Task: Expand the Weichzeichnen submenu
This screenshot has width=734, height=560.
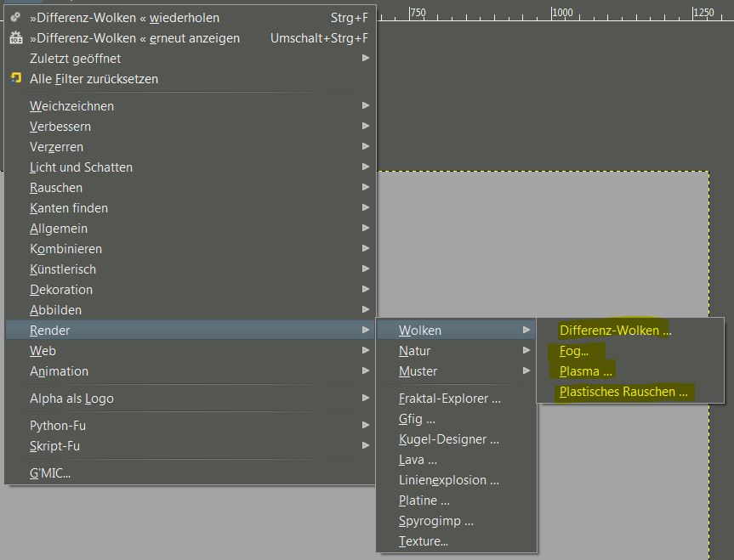Action: [72, 106]
